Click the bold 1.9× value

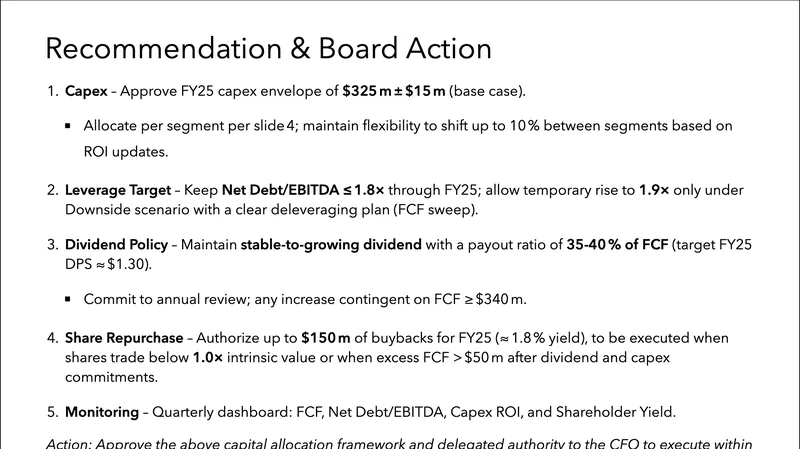click(x=656, y=190)
